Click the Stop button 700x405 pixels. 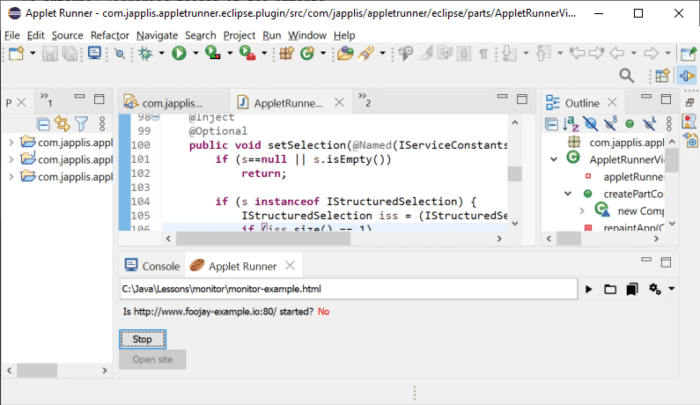143,339
